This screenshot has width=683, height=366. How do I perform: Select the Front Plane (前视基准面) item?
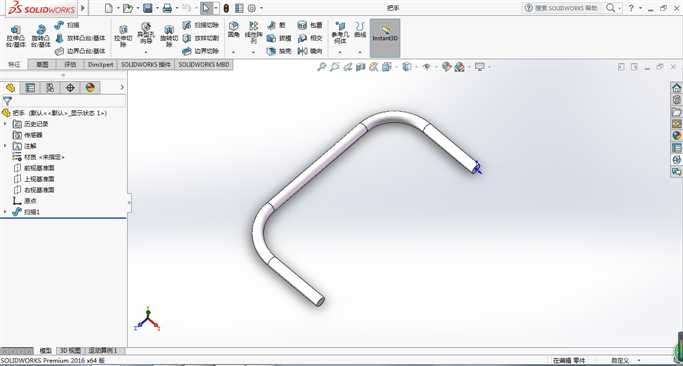pyautogui.click(x=34, y=168)
